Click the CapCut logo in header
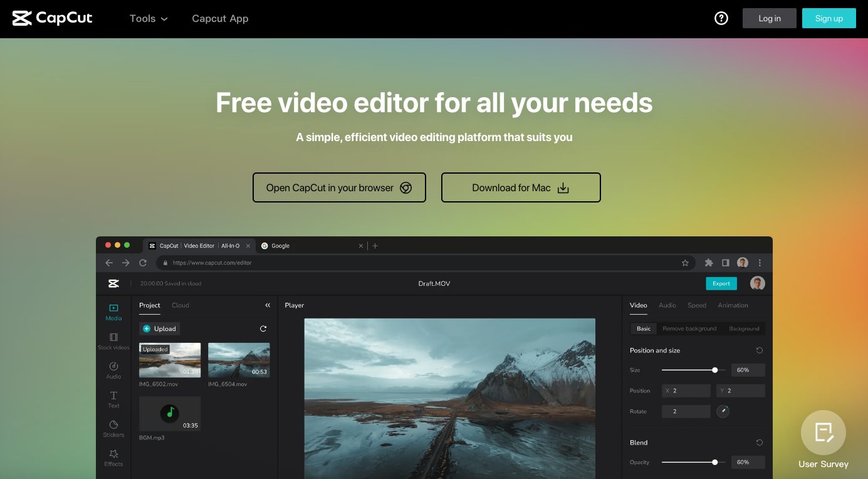 (53, 18)
